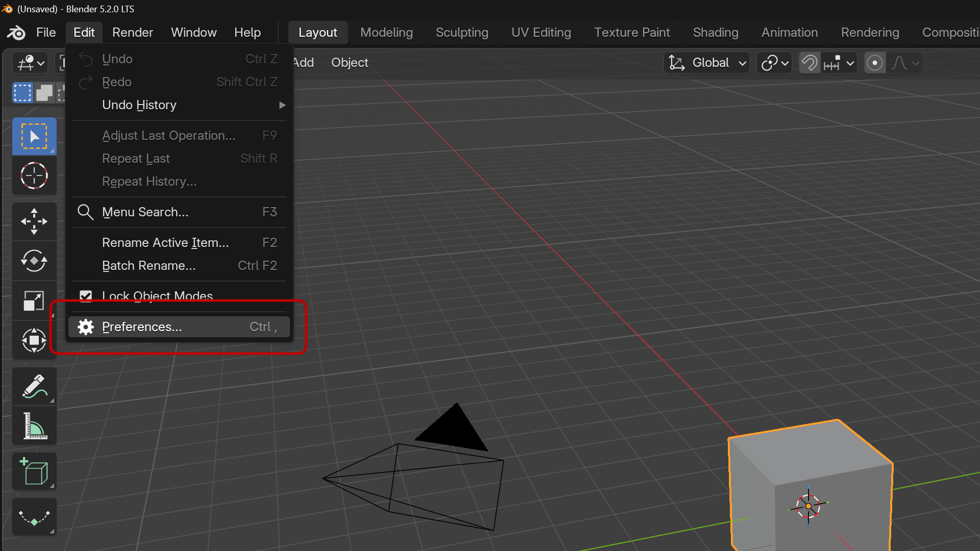Expand the Undo History submenu
980x551 pixels.
click(179, 105)
